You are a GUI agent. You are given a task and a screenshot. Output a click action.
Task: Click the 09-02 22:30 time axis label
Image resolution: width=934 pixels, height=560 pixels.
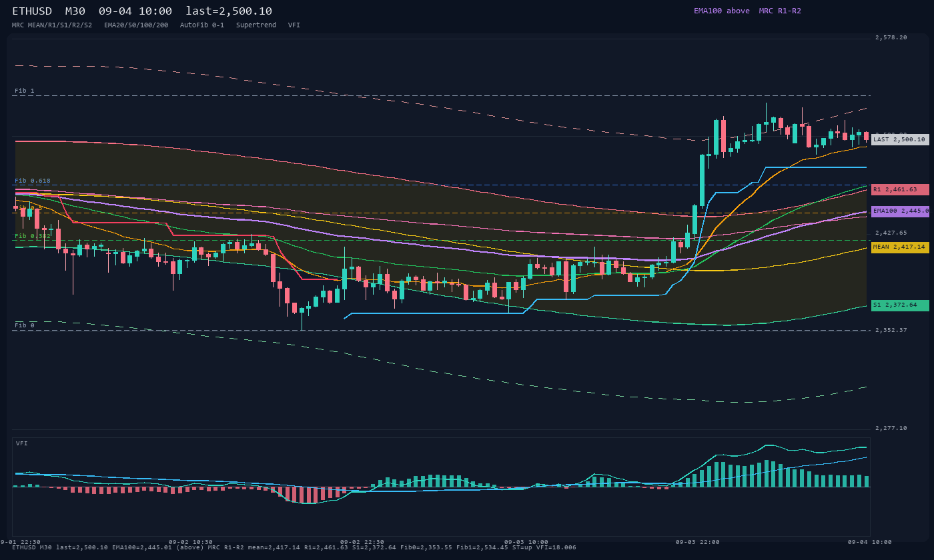tap(362, 542)
